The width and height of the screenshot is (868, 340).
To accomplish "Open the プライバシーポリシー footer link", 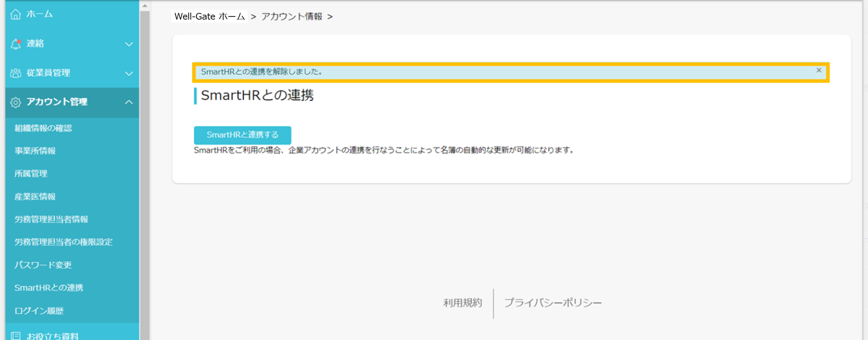I will (553, 303).
